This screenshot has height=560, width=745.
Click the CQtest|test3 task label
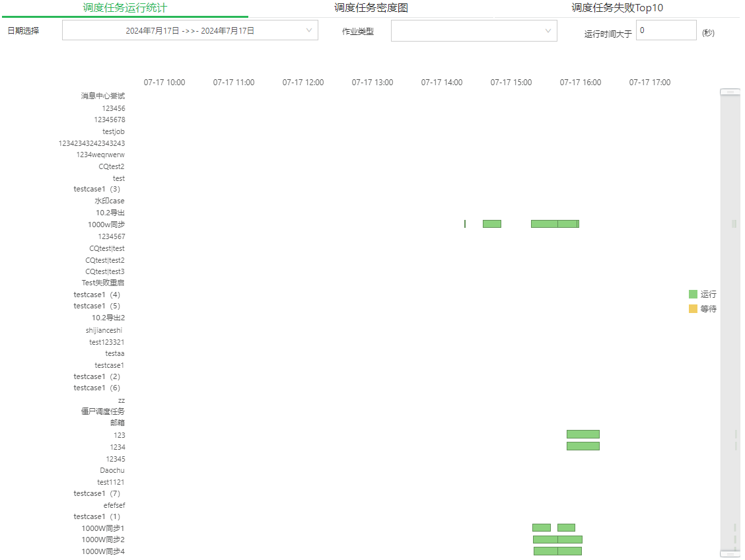[x=105, y=271]
